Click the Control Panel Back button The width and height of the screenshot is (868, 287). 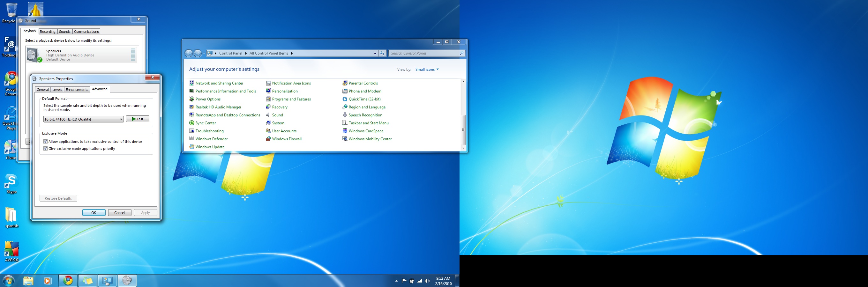189,53
